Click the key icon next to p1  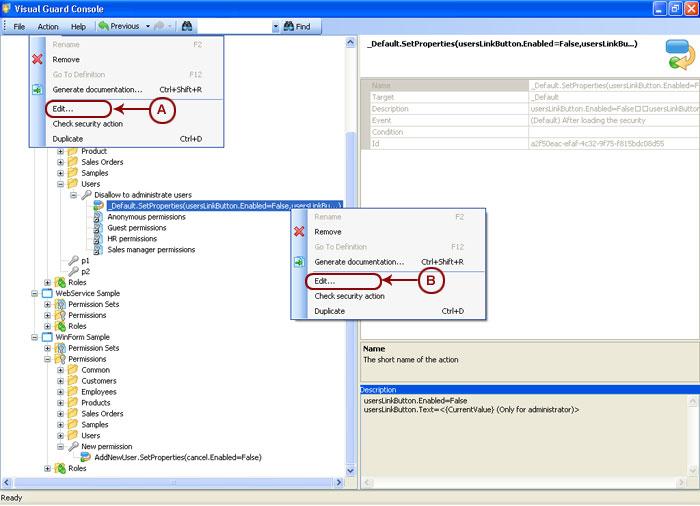tap(72, 260)
